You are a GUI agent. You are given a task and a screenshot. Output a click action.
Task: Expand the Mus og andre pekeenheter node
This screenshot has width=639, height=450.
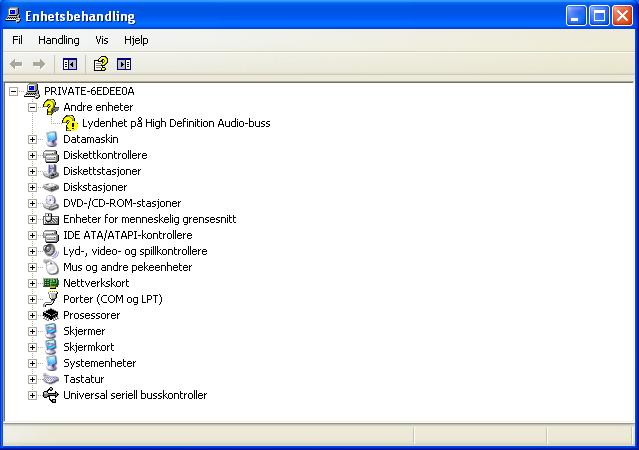32,267
